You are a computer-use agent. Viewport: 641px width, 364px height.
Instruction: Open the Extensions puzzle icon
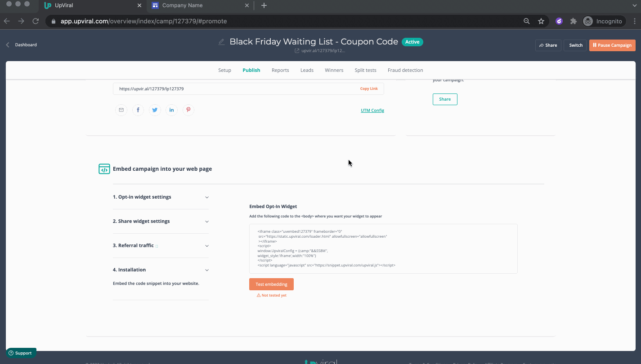pos(574,21)
